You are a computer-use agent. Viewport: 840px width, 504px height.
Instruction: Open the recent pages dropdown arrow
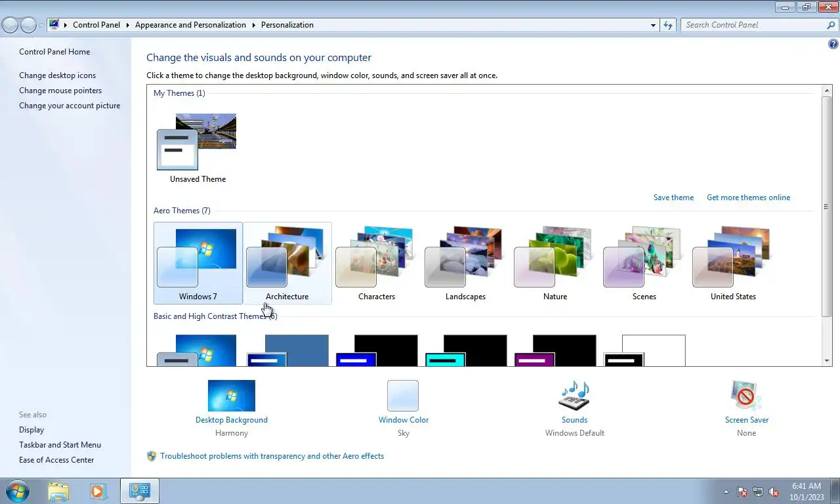[41, 25]
